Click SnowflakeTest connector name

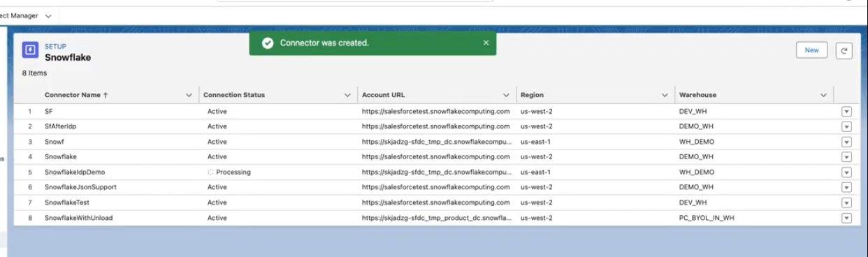[67, 203]
